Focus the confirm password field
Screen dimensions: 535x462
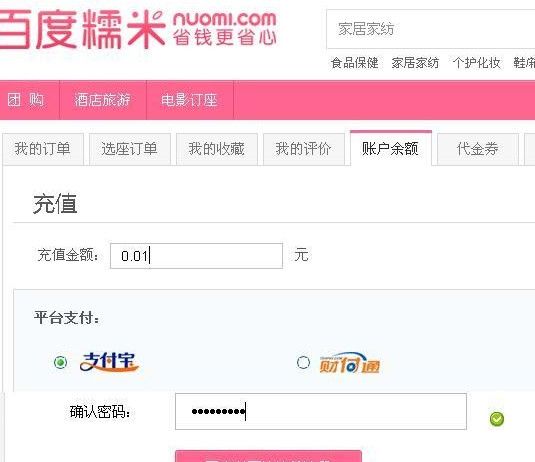[x=321, y=412]
